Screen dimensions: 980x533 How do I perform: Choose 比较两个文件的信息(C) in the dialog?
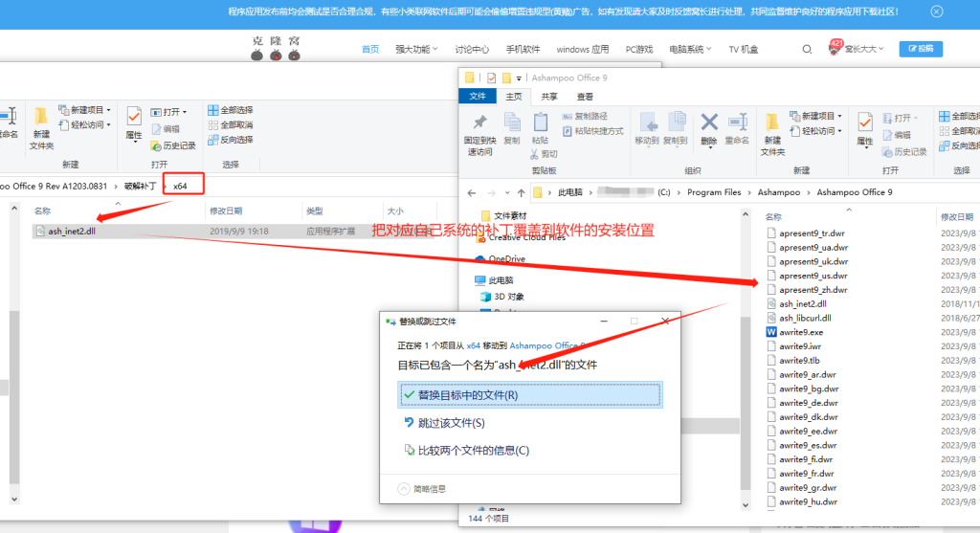coord(466,451)
